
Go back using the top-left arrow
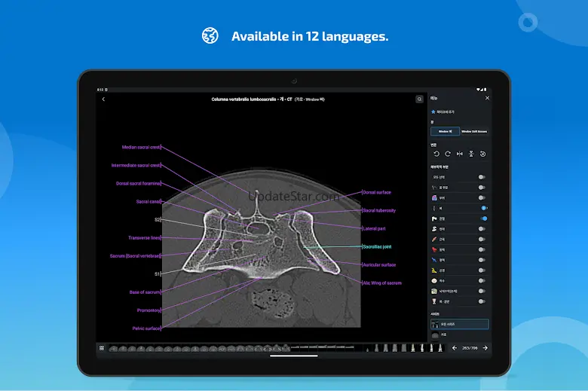point(103,99)
